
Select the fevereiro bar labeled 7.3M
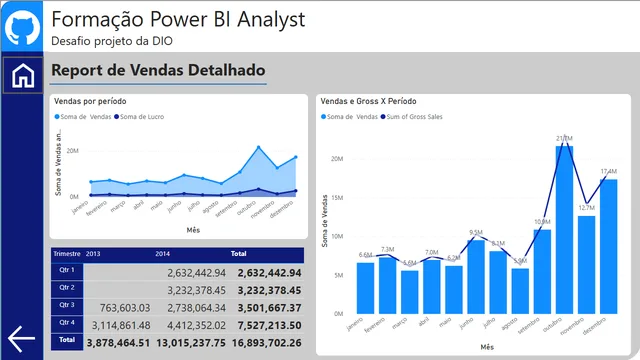pyautogui.click(x=387, y=285)
